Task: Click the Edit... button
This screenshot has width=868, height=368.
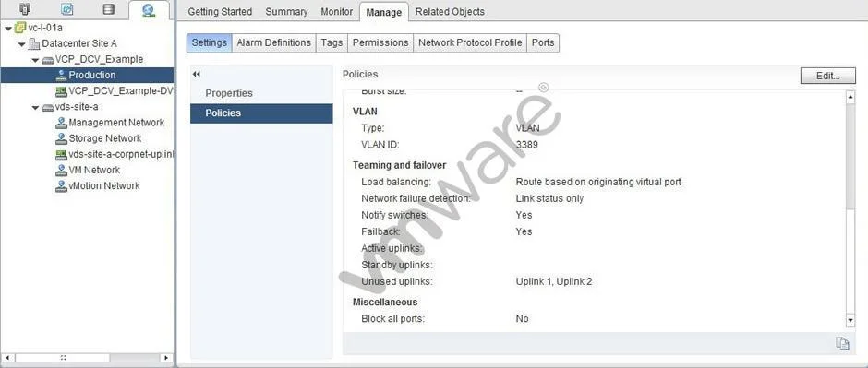Action: coord(827,77)
